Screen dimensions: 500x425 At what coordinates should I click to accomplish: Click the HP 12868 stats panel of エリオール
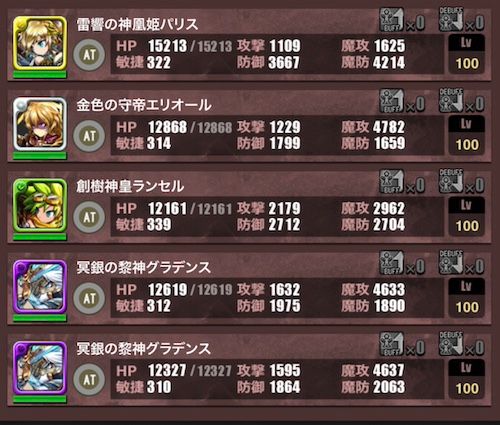pos(277,135)
